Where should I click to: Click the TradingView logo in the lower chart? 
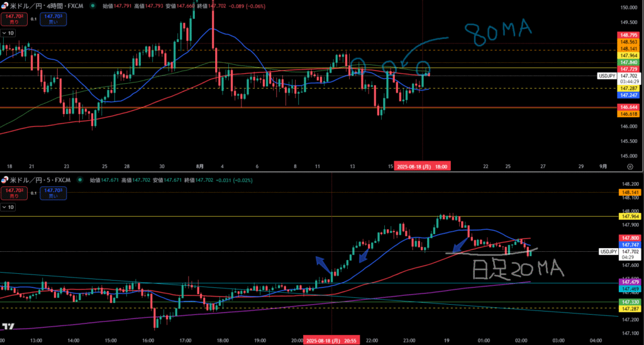(x=9, y=326)
